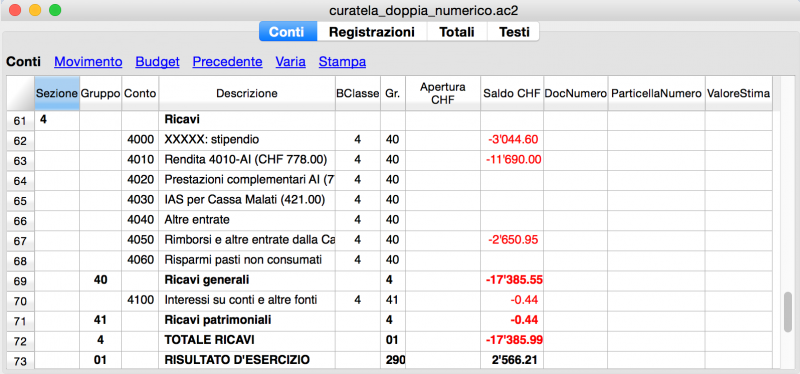Click the Ricavi patrimoniali cell
This screenshot has height=374, width=800.
tap(247, 320)
